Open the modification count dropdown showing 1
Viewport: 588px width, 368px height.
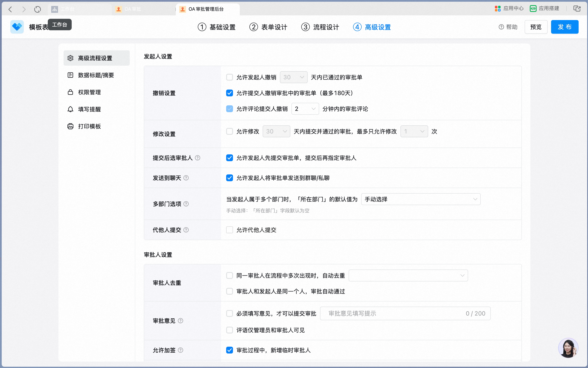(414, 131)
